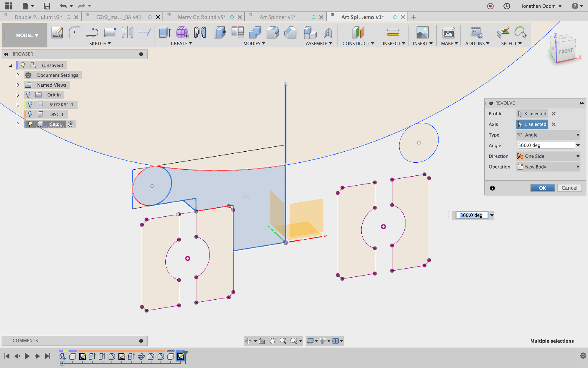
Task: Expand the Document Settings tree node
Action: [18, 75]
